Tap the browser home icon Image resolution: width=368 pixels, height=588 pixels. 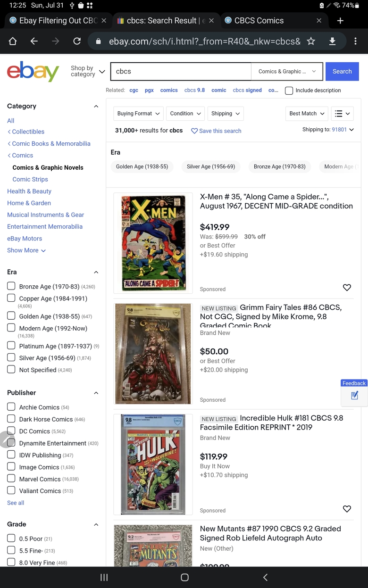point(13,41)
